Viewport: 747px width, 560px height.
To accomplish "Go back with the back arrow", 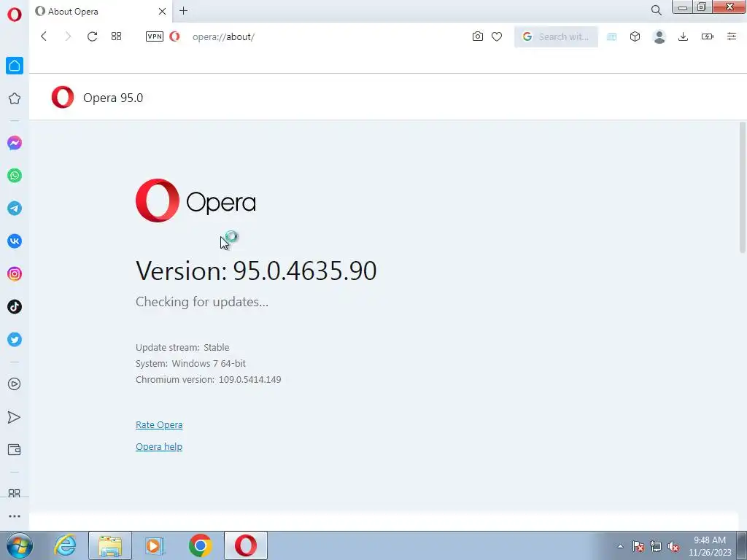I will point(44,36).
